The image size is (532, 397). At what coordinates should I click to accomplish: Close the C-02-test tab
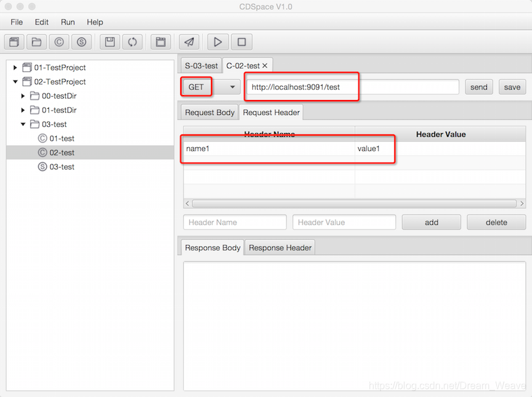pyautogui.click(x=265, y=66)
